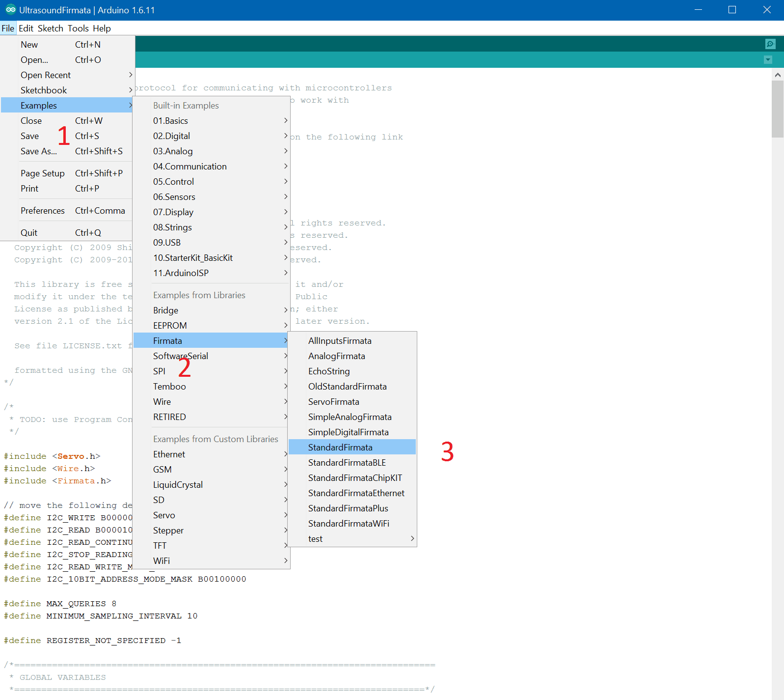Open the Help menu

(102, 28)
